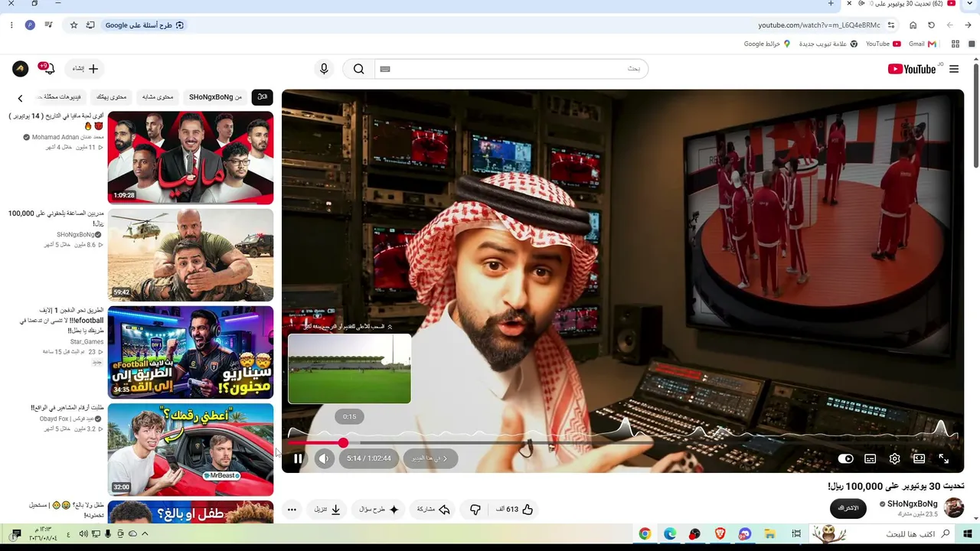Click the 'طلبت أرقام المشاهير في الواقع' video title
The width and height of the screenshot is (980, 551).
[x=67, y=408]
